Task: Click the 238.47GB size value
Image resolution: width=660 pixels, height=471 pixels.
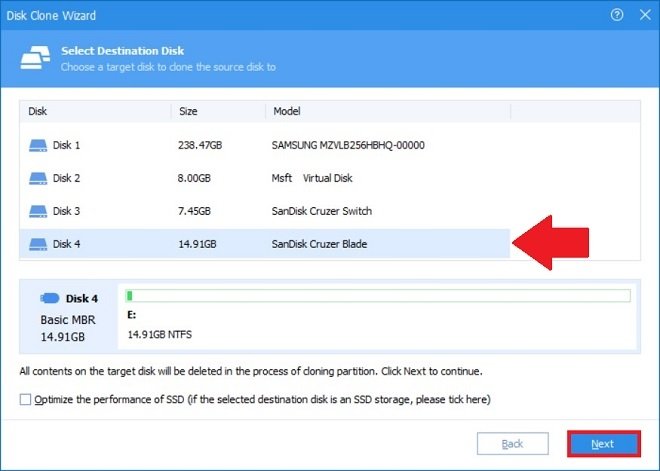Action: [x=200, y=145]
